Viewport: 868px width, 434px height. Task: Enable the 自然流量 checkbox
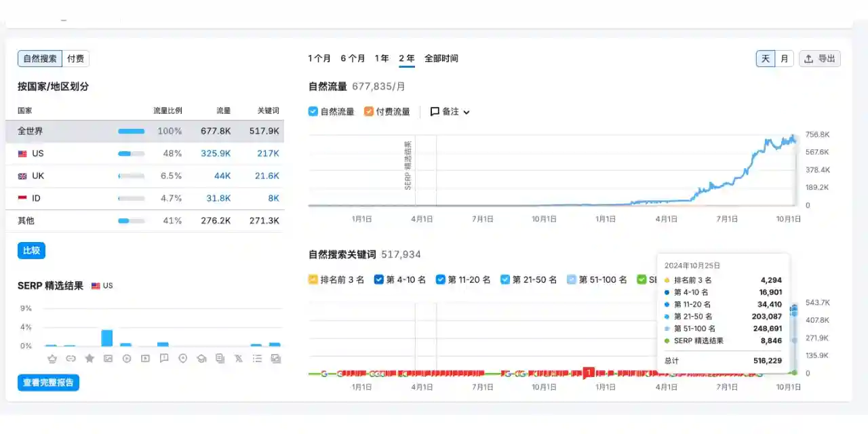313,111
